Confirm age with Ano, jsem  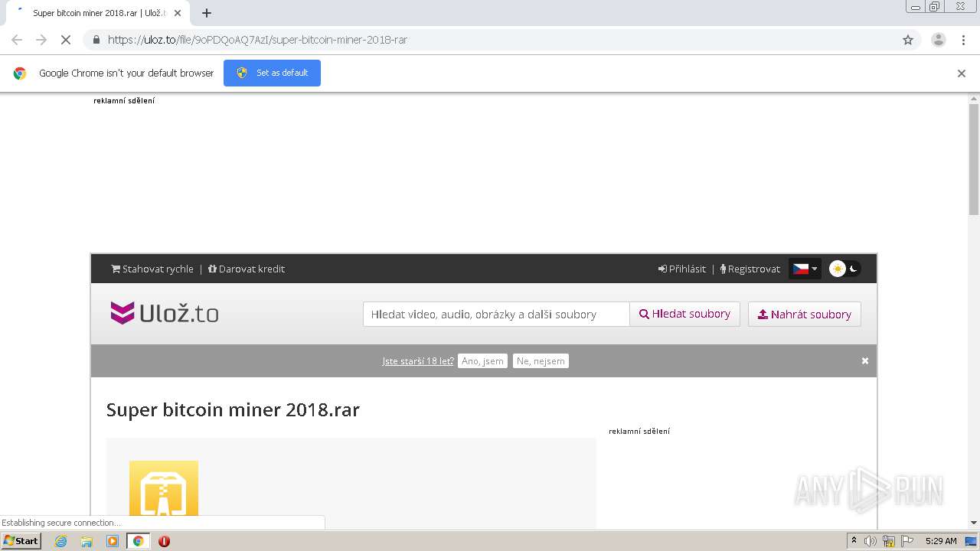tap(482, 361)
